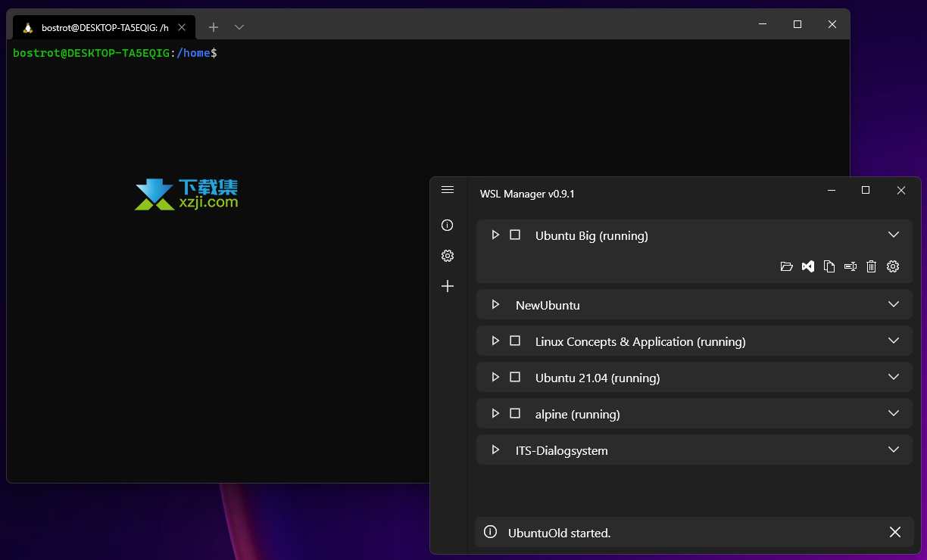Open the terminal profile dropdown
Screen dimensions: 927x560
pos(239,27)
